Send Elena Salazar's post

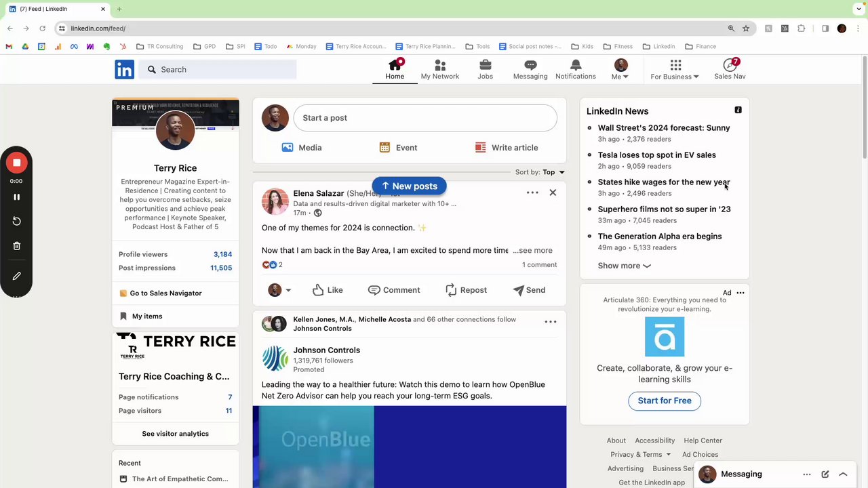pos(529,290)
